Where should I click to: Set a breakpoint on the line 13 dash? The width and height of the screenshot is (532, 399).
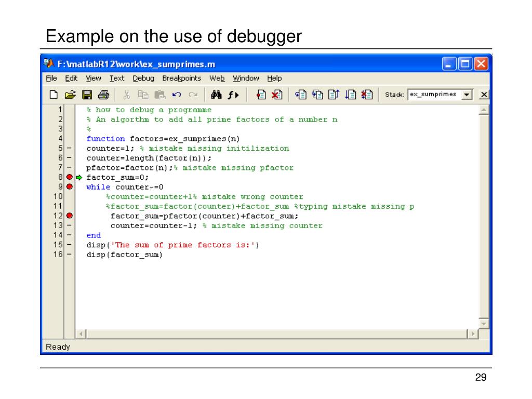point(69,225)
